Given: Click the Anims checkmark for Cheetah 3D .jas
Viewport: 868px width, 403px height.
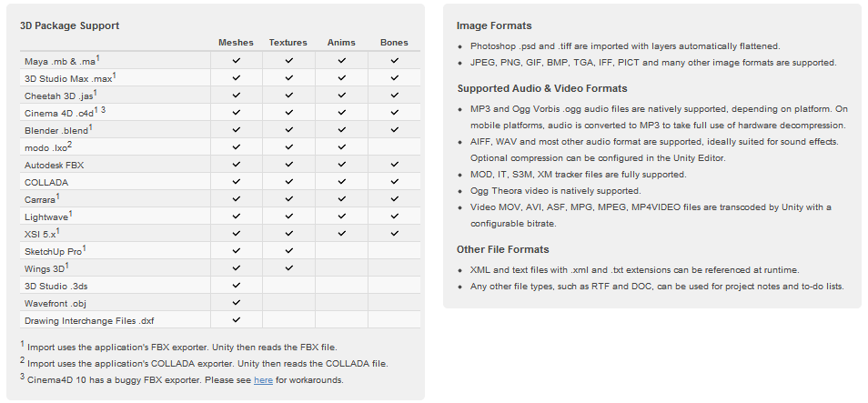Looking at the screenshot, I should coord(341,96).
